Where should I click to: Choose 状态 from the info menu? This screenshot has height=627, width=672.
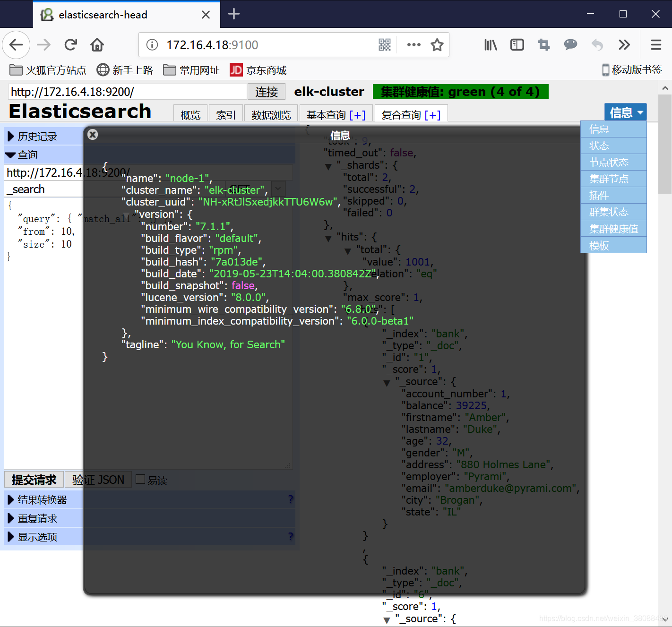613,146
